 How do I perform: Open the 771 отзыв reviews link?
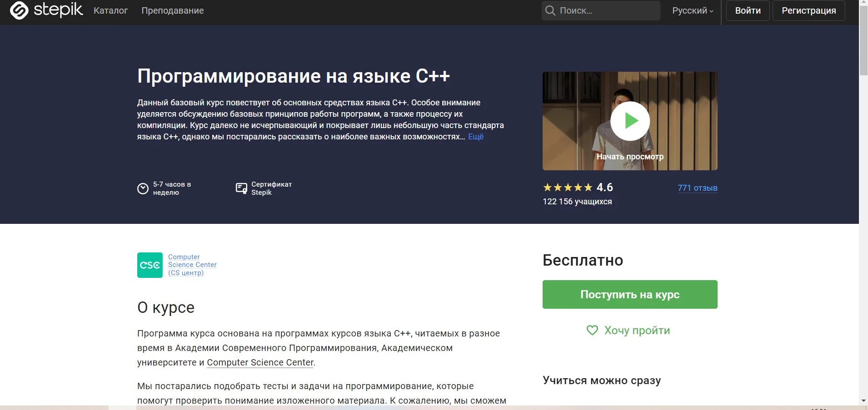click(x=698, y=188)
